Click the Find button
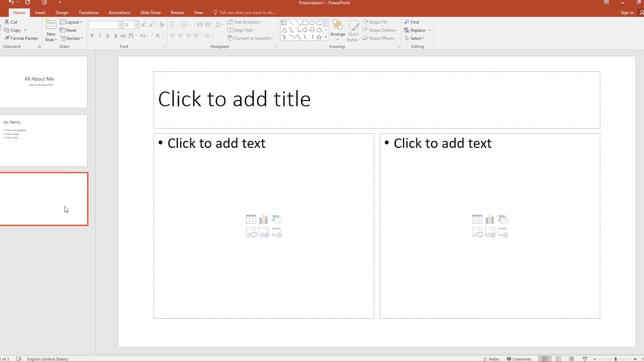Viewport: 644px width, 362px height. coord(412,22)
